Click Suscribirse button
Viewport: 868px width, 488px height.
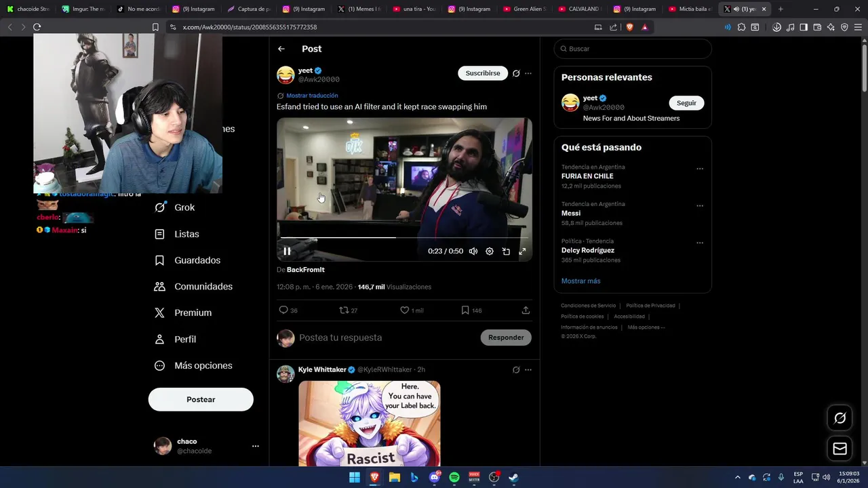pyautogui.click(x=483, y=73)
